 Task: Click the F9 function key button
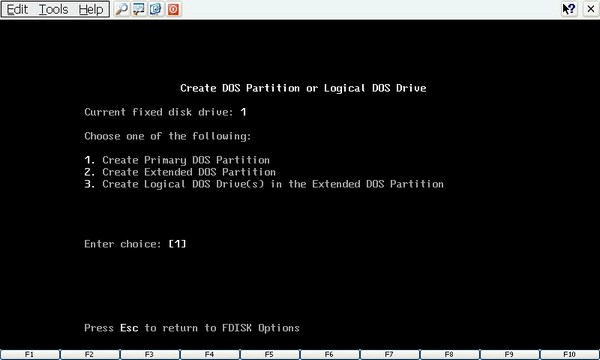510,355
